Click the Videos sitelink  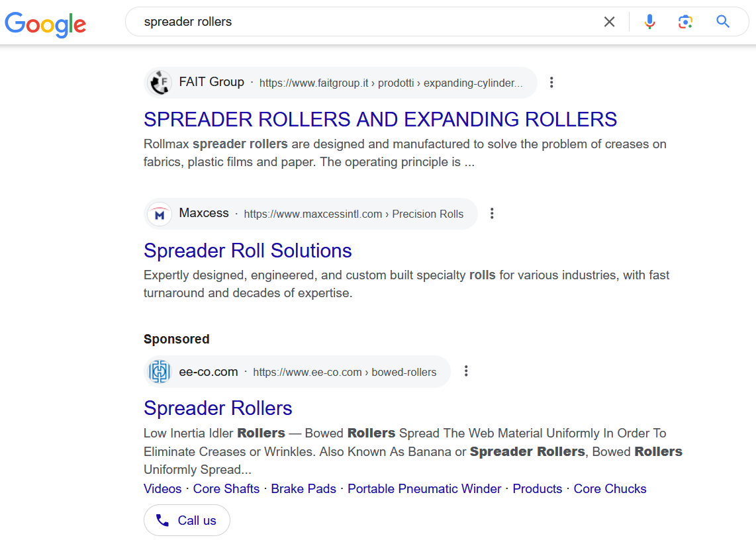click(162, 488)
